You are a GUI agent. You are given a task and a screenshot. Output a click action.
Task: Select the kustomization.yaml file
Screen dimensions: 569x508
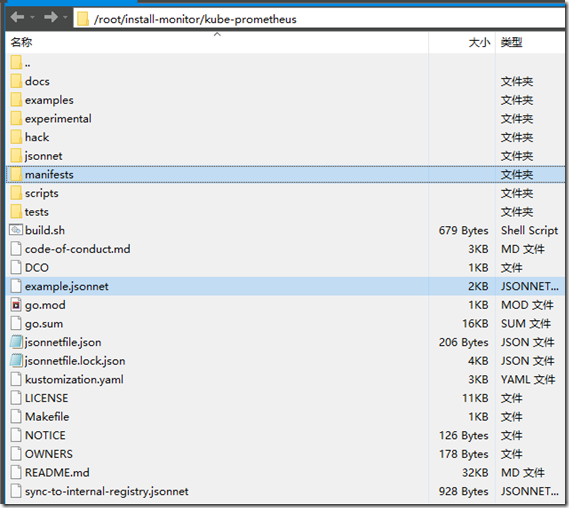[285, 380]
